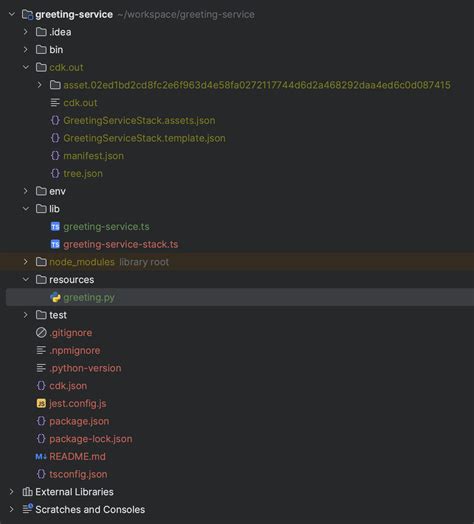The image size is (474, 524).
Task: Expand the asset.02ed1bd2 folder chevron
Action: point(40,85)
